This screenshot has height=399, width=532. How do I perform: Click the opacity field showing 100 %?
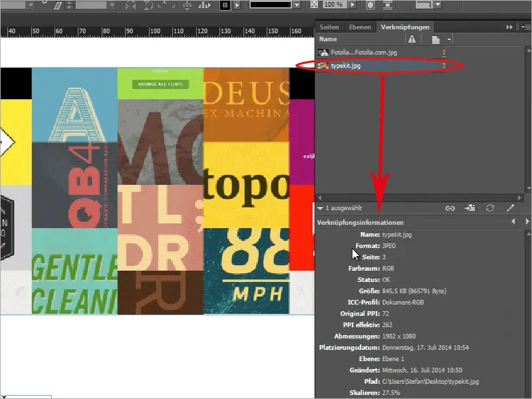334,5
